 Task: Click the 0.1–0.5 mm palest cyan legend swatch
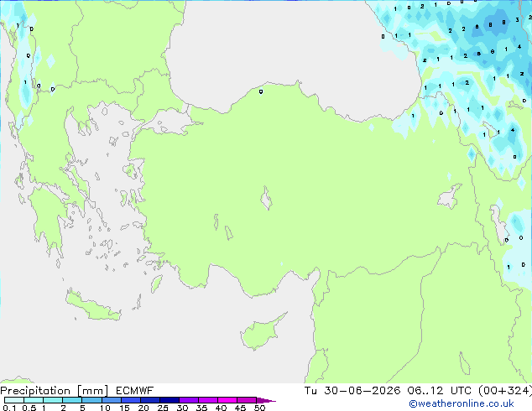click(x=14, y=400)
